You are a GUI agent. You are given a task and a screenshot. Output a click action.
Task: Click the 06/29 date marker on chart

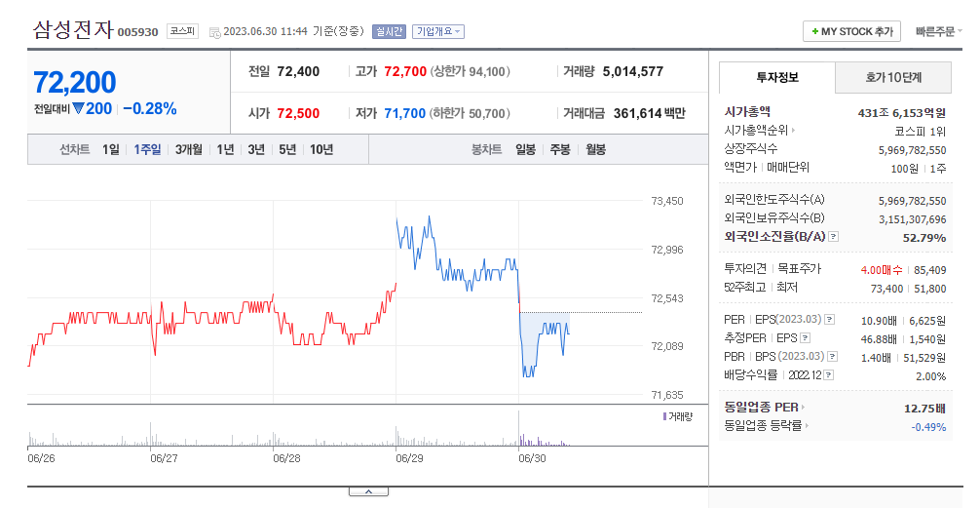tap(409, 458)
